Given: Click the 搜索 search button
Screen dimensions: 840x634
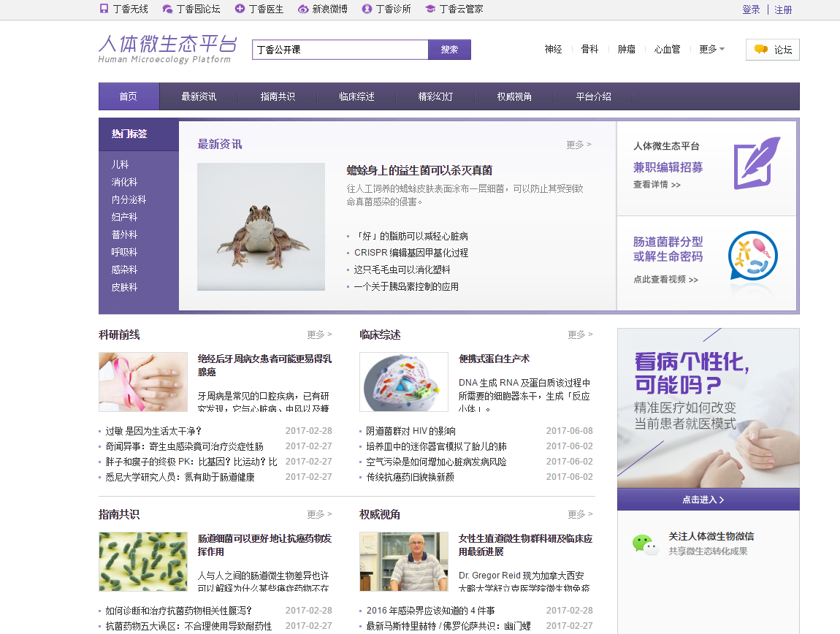Looking at the screenshot, I should (449, 49).
